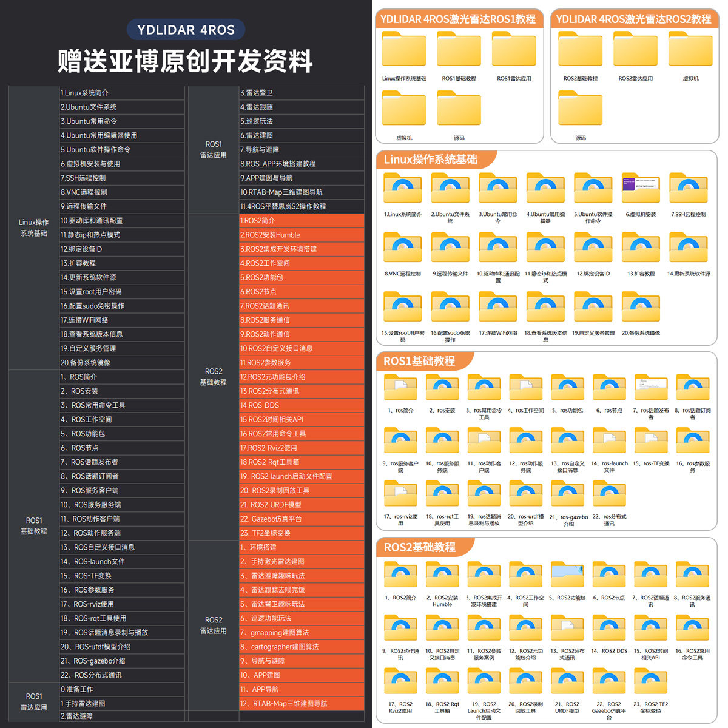Open the 6.虚拟机安装 folder with purple thumbnail
The width and height of the screenshot is (728, 728).
pyautogui.click(x=641, y=188)
